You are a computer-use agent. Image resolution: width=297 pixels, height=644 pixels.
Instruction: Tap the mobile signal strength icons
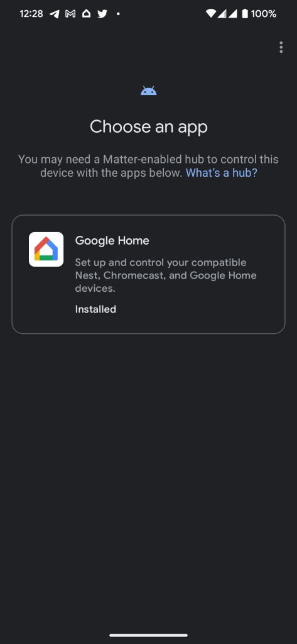click(x=227, y=14)
